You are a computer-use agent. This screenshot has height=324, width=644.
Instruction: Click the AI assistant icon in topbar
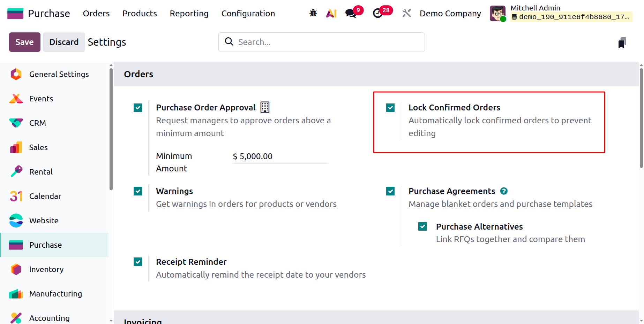click(331, 13)
